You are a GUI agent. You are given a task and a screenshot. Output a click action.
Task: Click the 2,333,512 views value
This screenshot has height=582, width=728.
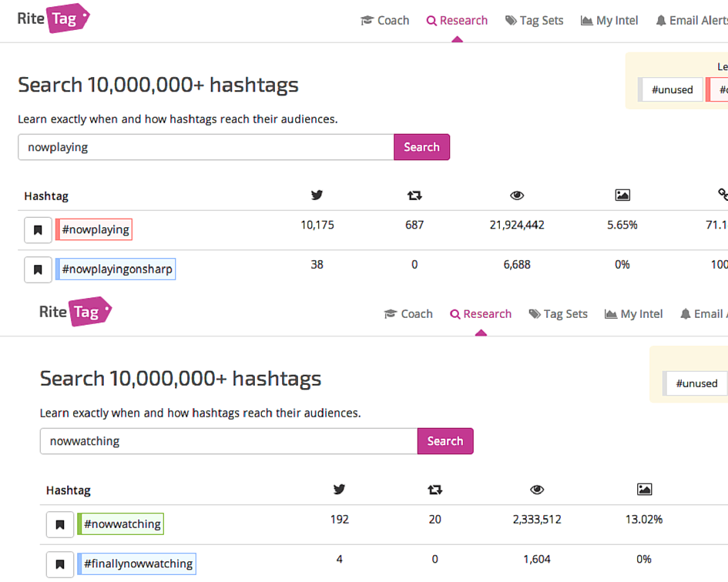(537, 520)
